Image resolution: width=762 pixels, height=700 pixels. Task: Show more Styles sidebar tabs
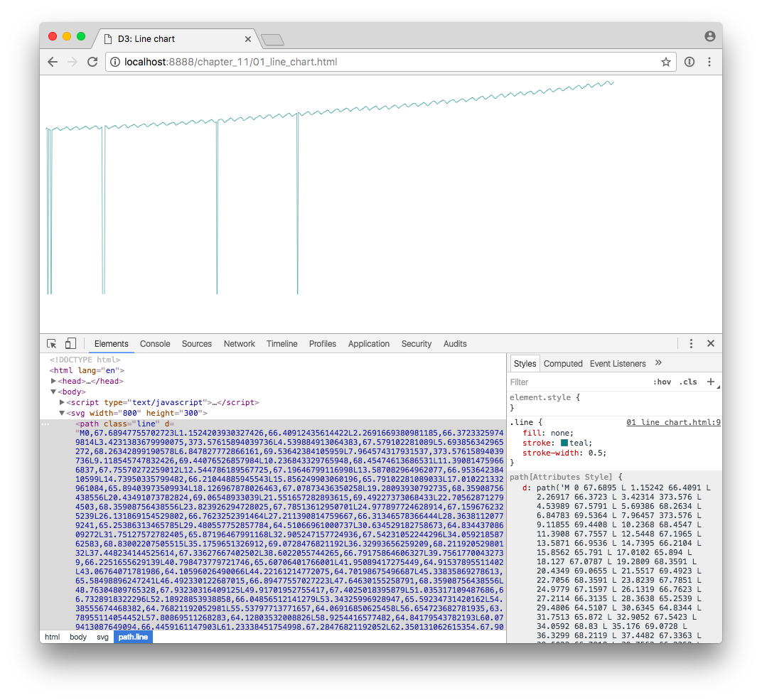click(x=658, y=363)
